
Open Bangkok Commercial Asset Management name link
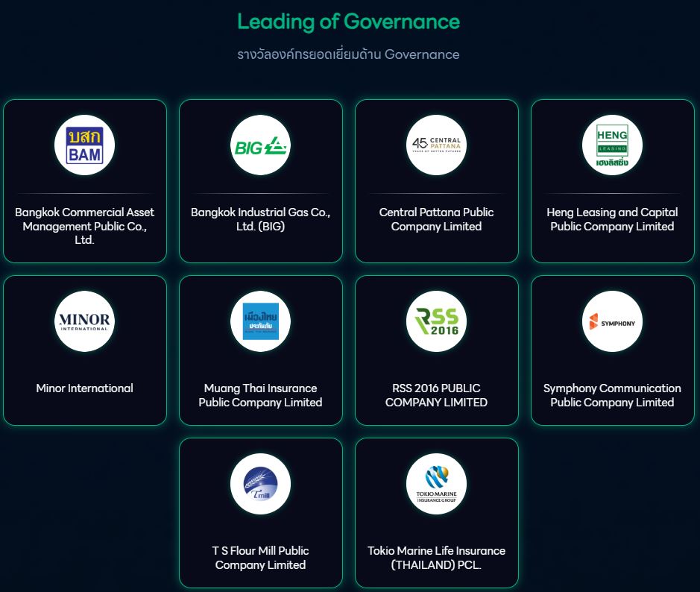[x=84, y=226]
